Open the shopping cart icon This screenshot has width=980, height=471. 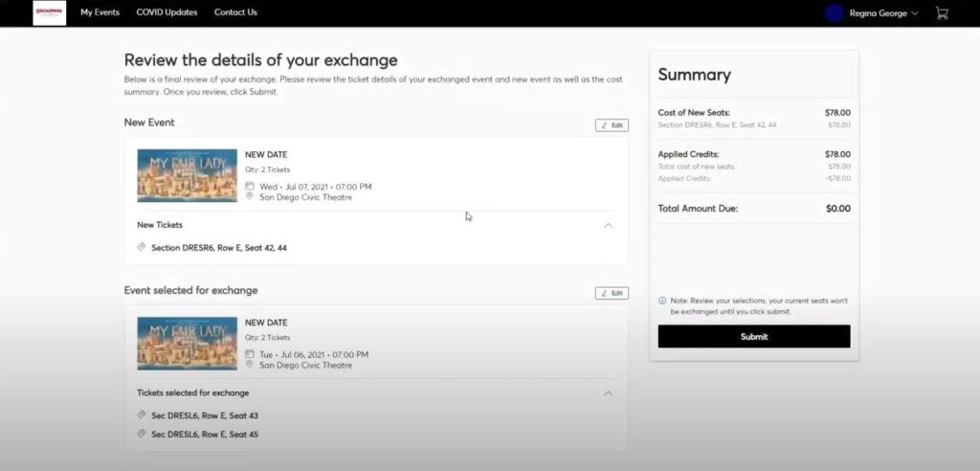942,13
